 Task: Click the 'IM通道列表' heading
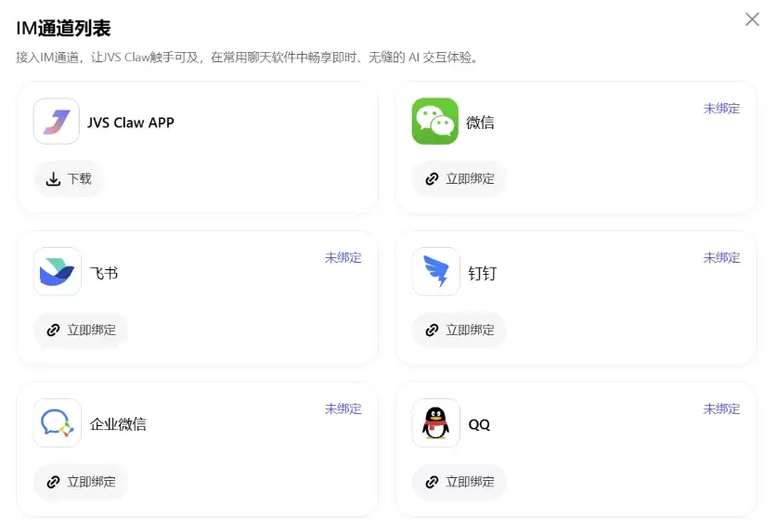tap(63, 28)
